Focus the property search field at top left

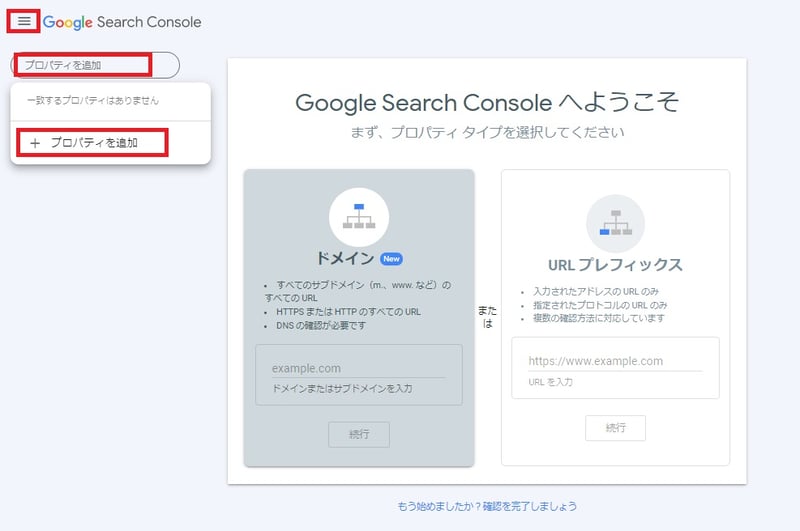click(95, 65)
